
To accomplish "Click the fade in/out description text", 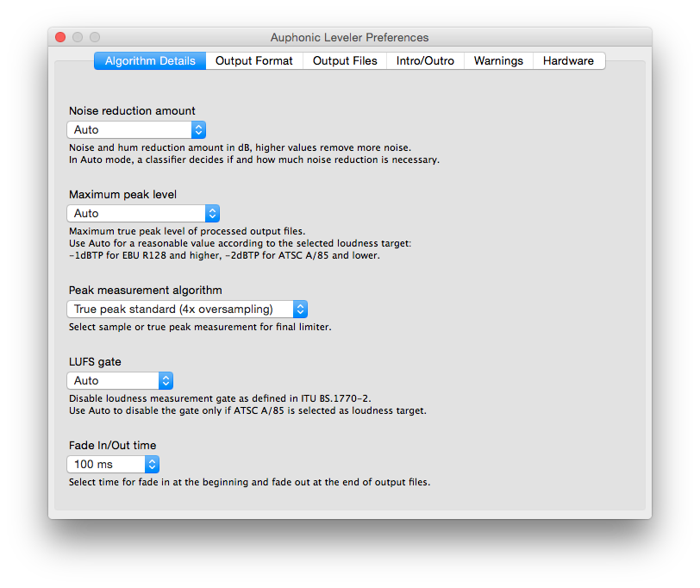I will coord(249,482).
